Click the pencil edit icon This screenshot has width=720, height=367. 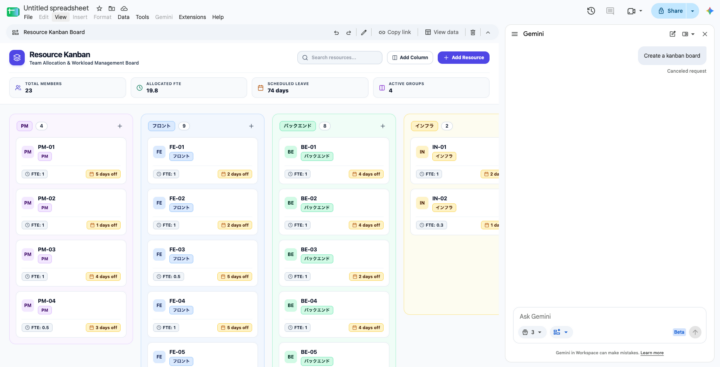[x=364, y=32]
